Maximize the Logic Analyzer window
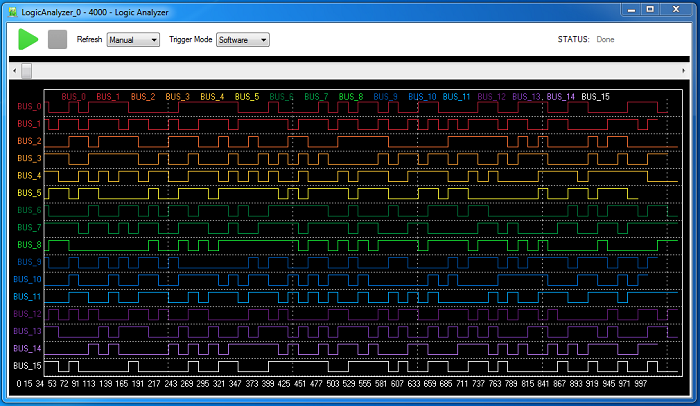The height and width of the screenshot is (406, 700). [649, 8]
